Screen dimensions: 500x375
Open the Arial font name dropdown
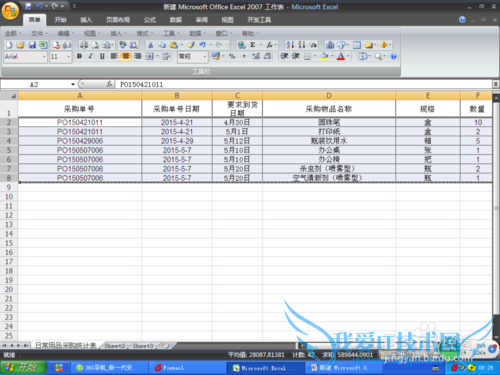click(44, 57)
